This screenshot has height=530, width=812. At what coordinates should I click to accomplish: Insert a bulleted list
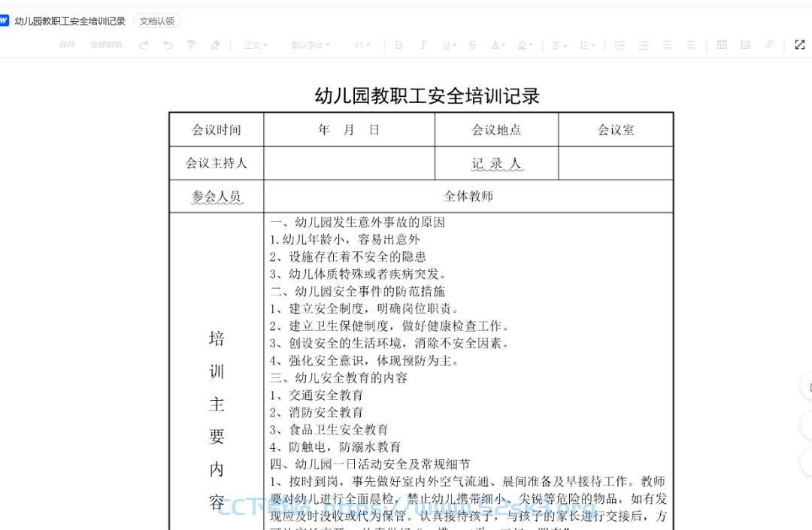click(x=644, y=45)
